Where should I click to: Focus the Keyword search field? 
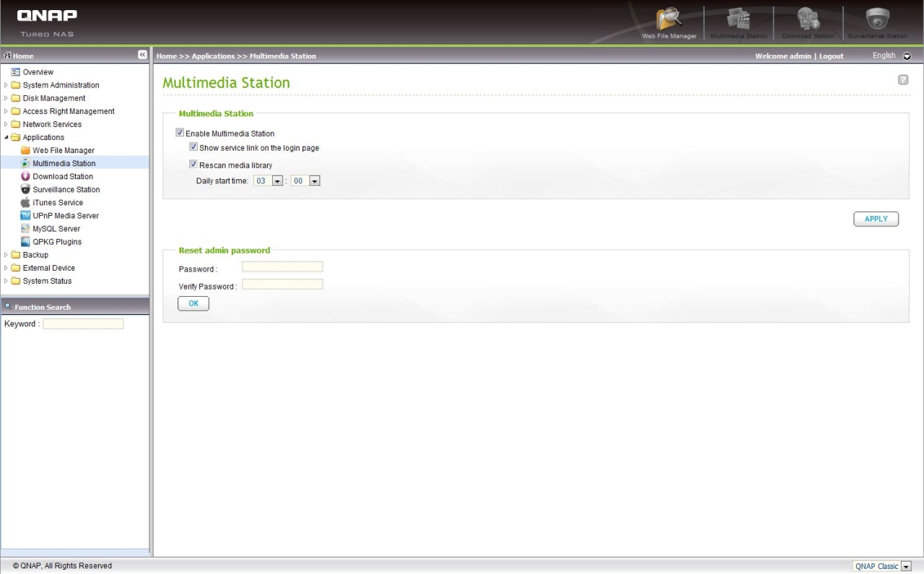[83, 324]
